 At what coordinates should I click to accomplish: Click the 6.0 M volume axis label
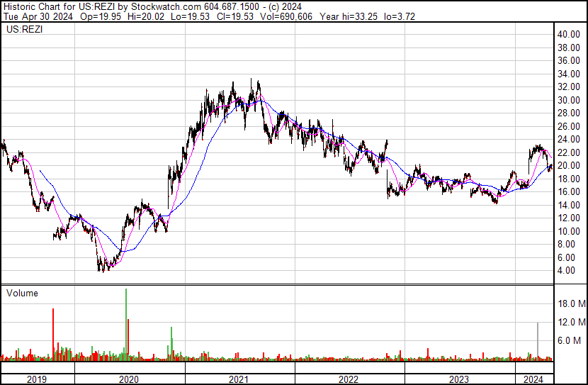[x=570, y=340]
